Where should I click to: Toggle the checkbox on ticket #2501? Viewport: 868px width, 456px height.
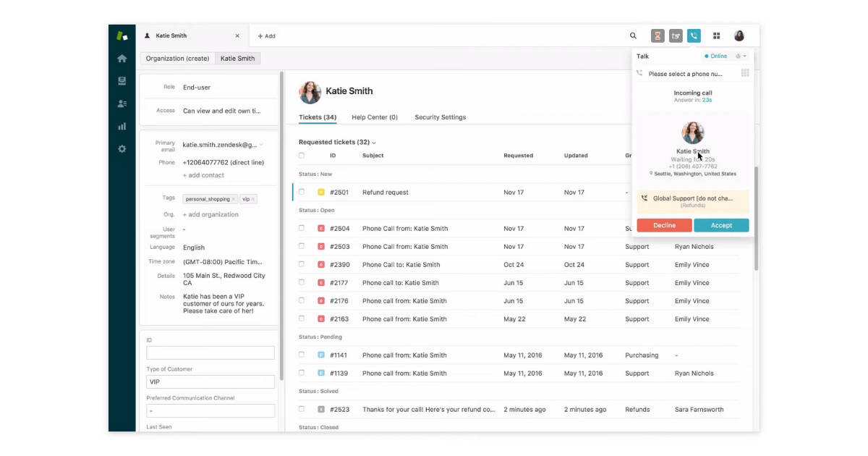tap(302, 192)
